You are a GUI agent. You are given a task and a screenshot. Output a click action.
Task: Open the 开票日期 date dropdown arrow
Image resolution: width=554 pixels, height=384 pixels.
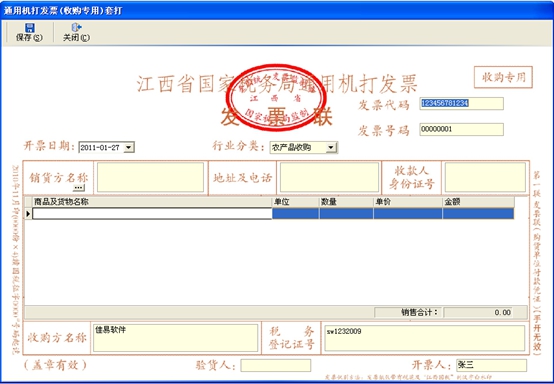click(129, 147)
